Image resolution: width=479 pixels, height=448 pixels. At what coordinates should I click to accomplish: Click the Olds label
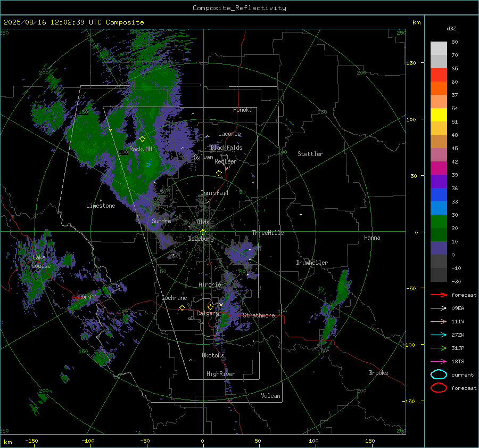(203, 222)
